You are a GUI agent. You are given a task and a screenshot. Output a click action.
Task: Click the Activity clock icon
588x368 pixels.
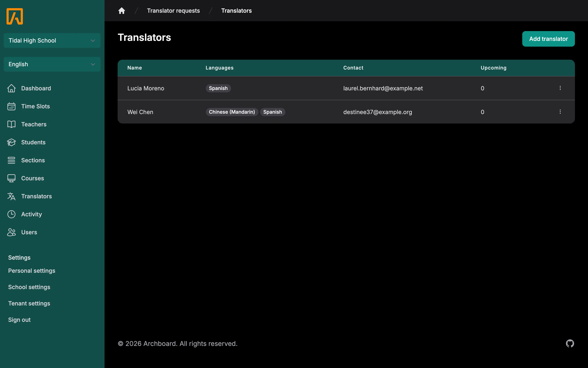pyautogui.click(x=11, y=214)
